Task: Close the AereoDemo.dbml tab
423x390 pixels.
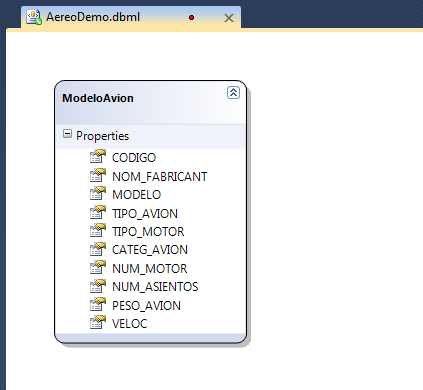Action: point(229,18)
